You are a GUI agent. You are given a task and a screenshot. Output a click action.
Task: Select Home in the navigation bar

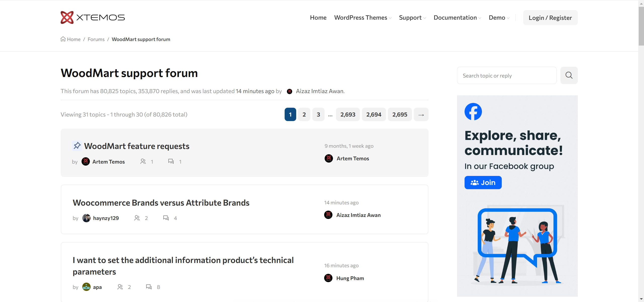pos(318,18)
